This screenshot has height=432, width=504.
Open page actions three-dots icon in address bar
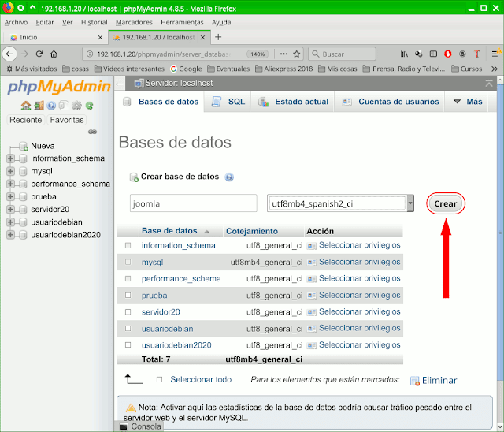pyautogui.click(x=283, y=54)
